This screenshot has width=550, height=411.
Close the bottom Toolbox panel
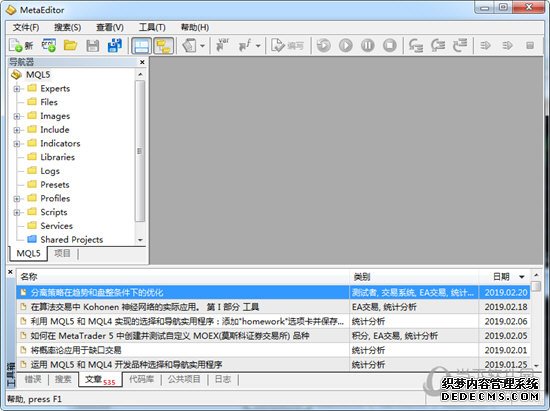pyautogui.click(x=10, y=272)
